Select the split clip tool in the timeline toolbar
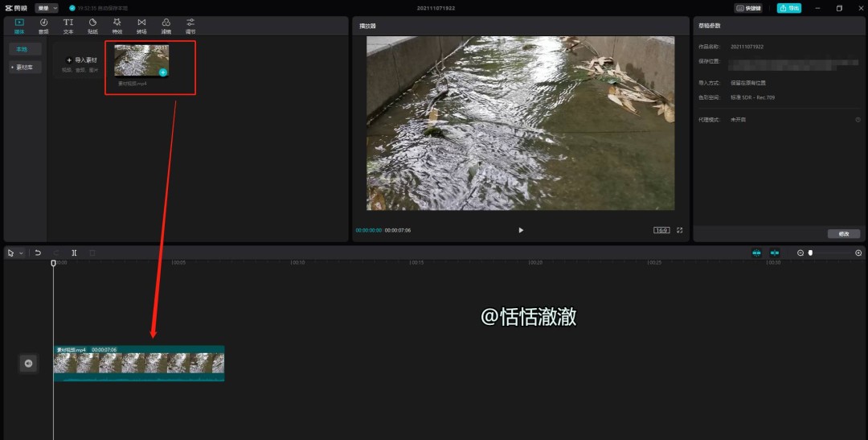 point(74,253)
